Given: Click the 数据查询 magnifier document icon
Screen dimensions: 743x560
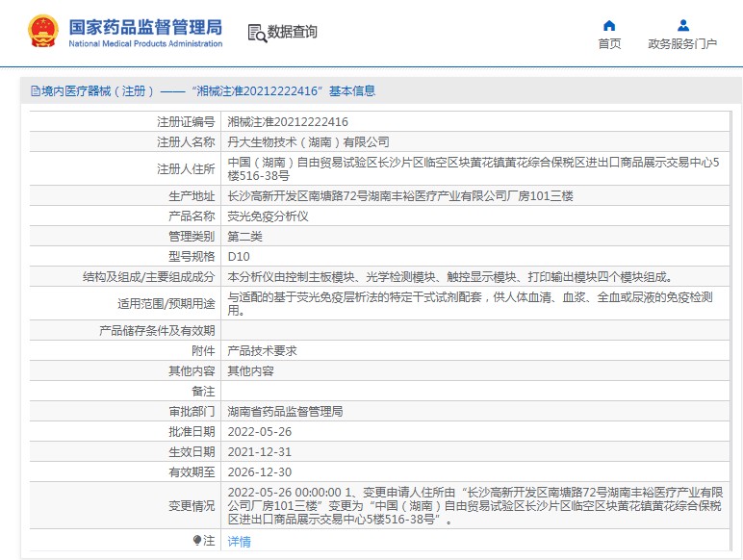Looking at the screenshot, I should click(256, 33).
